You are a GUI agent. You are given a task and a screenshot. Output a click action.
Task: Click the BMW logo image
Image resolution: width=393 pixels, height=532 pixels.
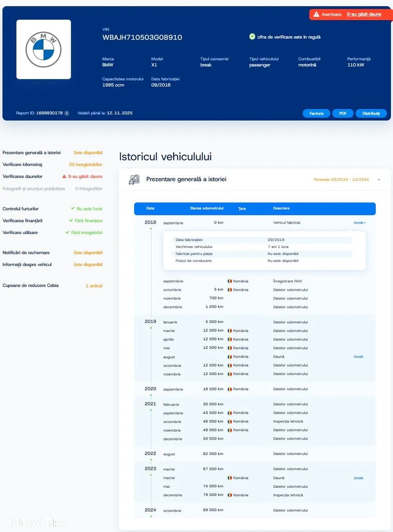(x=44, y=49)
